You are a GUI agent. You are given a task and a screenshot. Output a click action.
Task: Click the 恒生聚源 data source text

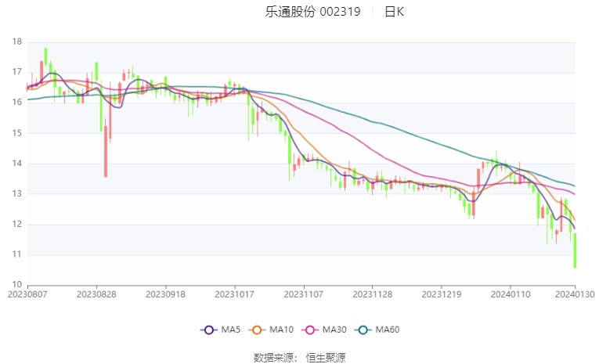326,357
